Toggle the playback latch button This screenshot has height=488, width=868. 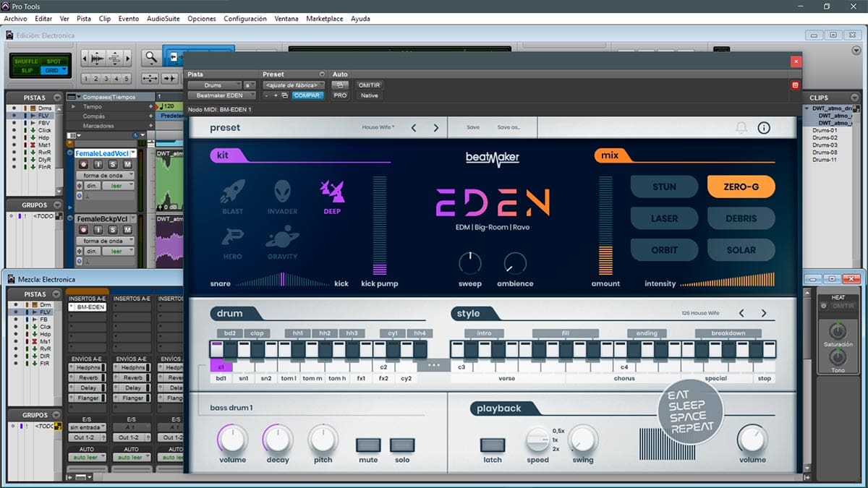coord(493,445)
